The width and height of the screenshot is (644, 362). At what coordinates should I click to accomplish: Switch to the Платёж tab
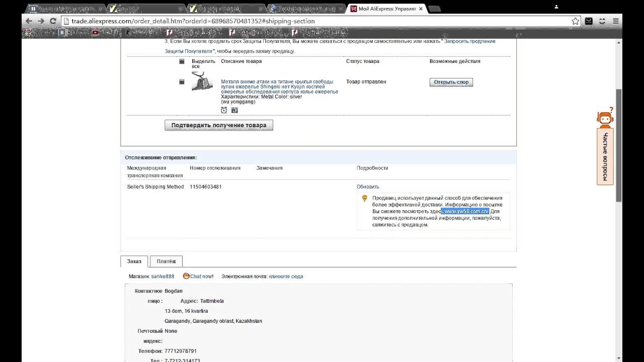click(x=166, y=261)
